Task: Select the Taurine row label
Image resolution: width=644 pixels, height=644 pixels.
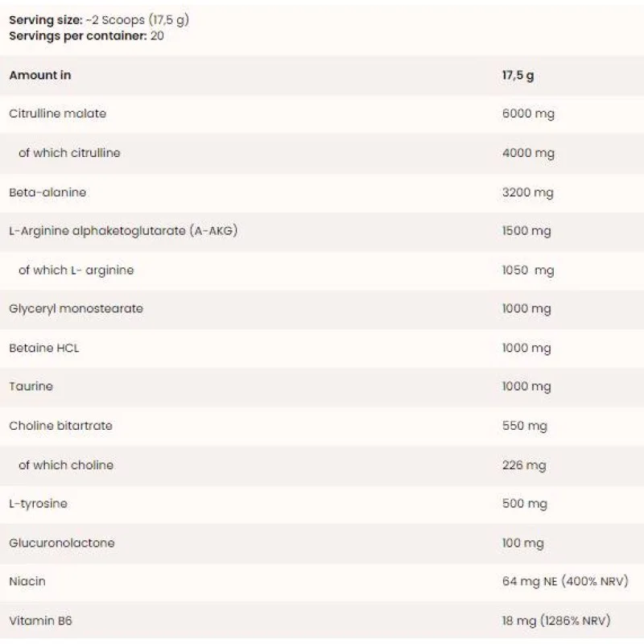Action: click(31, 386)
